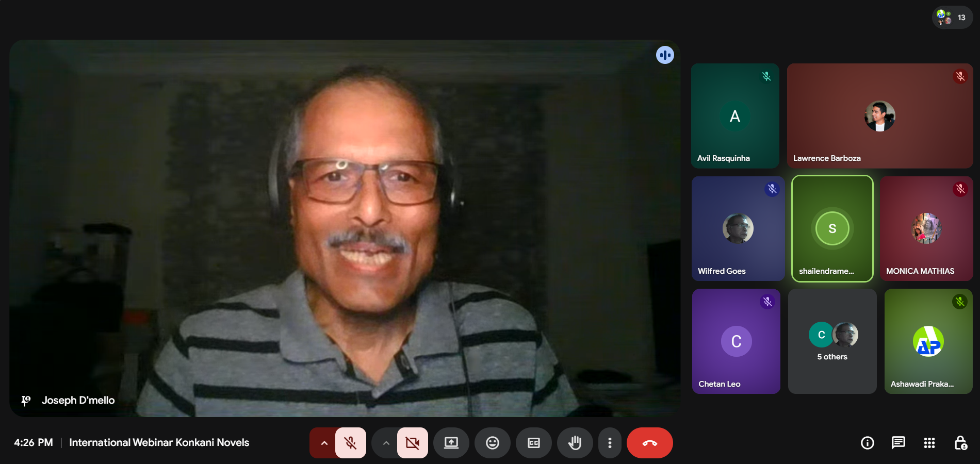The width and height of the screenshot is (980, 464).
Task: Unmute the microphone button
Action: [351, 443]
